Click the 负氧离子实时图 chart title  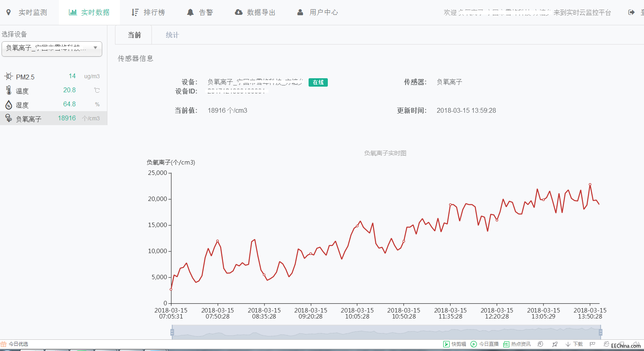click(x=385, y=153)
